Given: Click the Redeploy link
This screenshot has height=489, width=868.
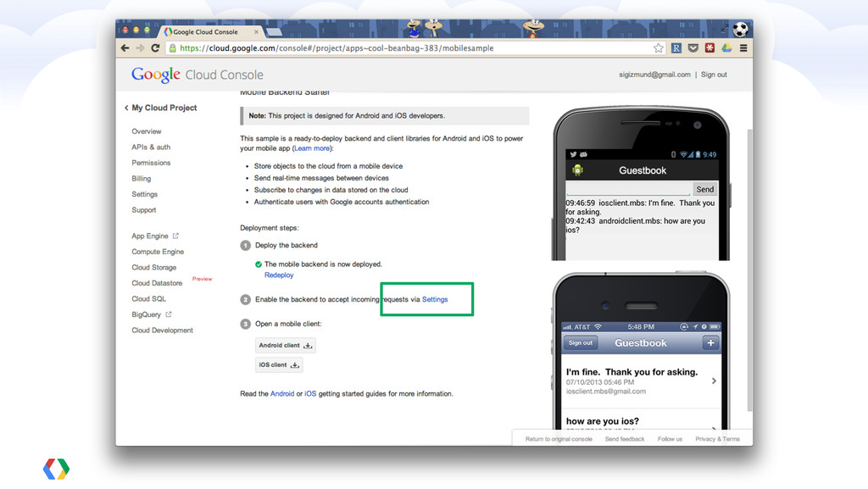Looking at the screenshot, I should pos(279,275).
